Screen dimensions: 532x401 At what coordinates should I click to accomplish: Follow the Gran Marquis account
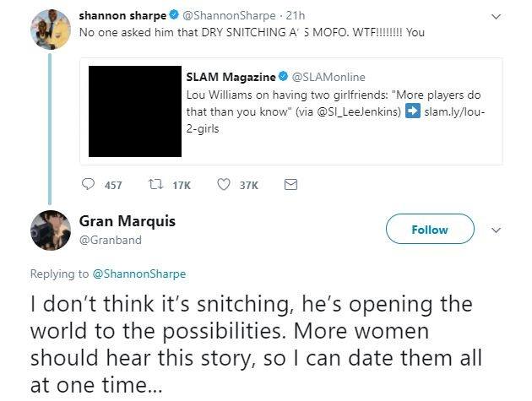click(430, 229)
